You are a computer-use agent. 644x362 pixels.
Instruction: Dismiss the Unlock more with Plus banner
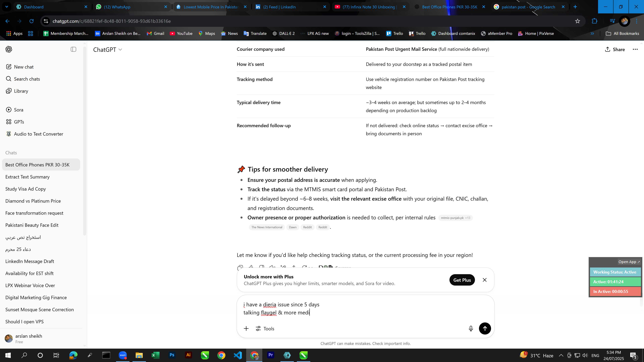click(x=485, y=280)
